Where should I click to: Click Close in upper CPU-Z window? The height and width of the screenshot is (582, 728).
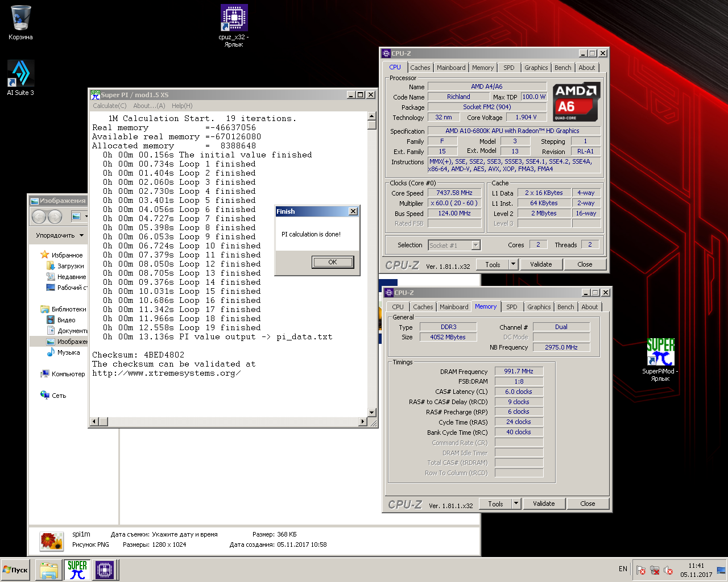coord(585,264)
